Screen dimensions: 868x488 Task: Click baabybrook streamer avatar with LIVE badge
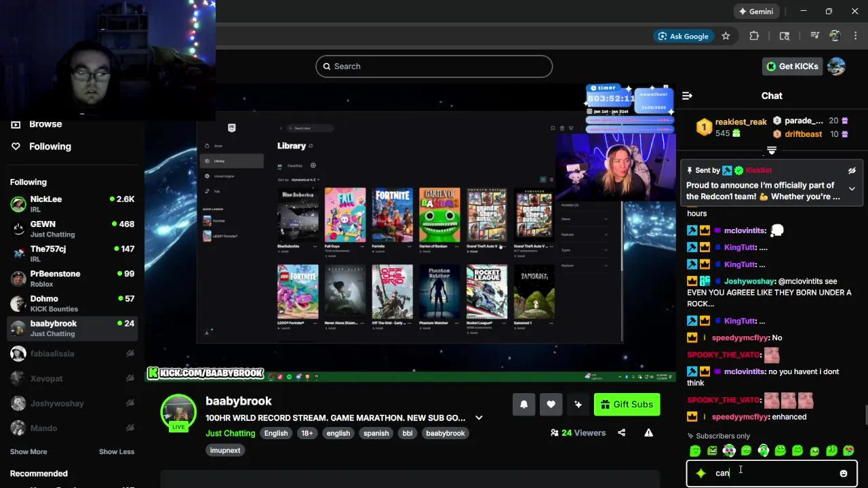[178, 412]
